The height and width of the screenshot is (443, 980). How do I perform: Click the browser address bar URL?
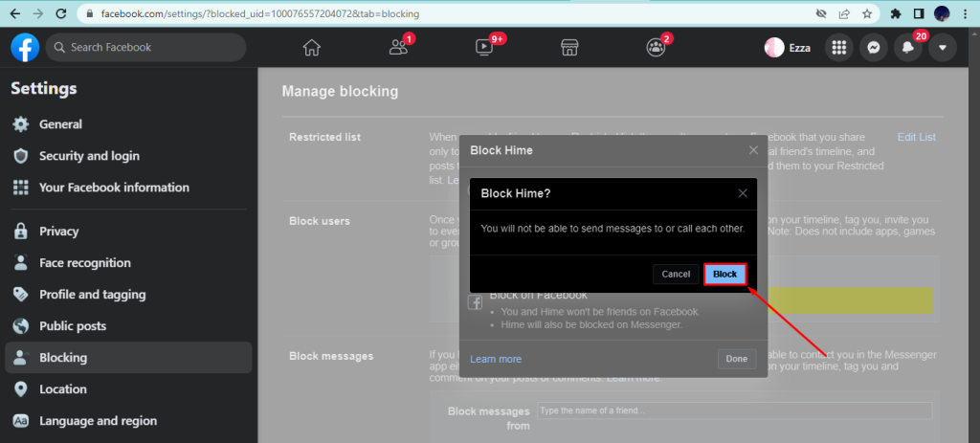click(260, 13)
